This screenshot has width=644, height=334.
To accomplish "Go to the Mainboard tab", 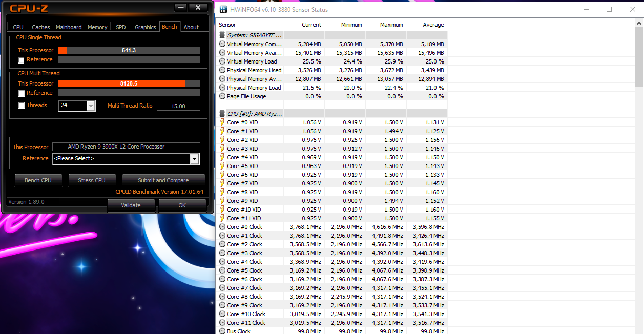I will (x=69, y=27).
